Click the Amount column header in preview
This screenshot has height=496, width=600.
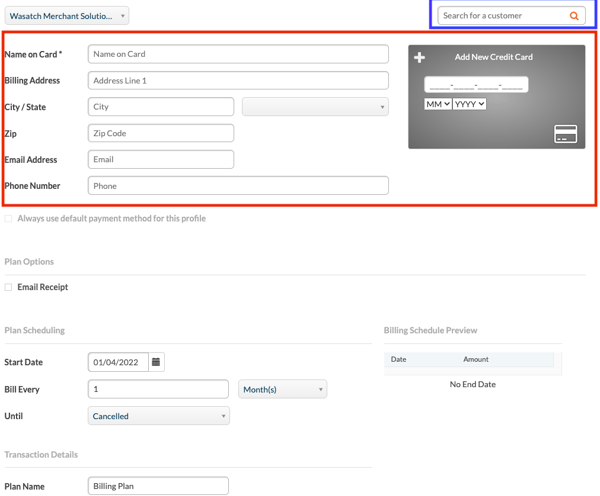476,359
